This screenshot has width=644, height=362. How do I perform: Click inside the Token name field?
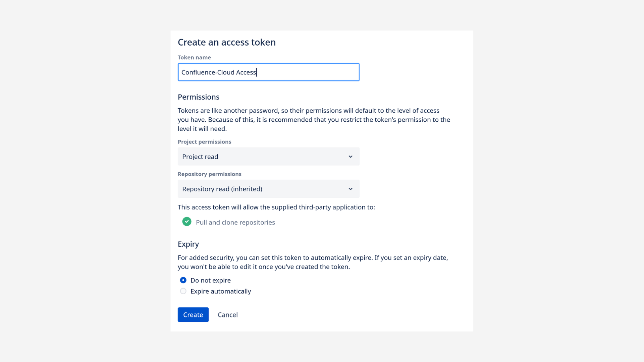[268, 72]
